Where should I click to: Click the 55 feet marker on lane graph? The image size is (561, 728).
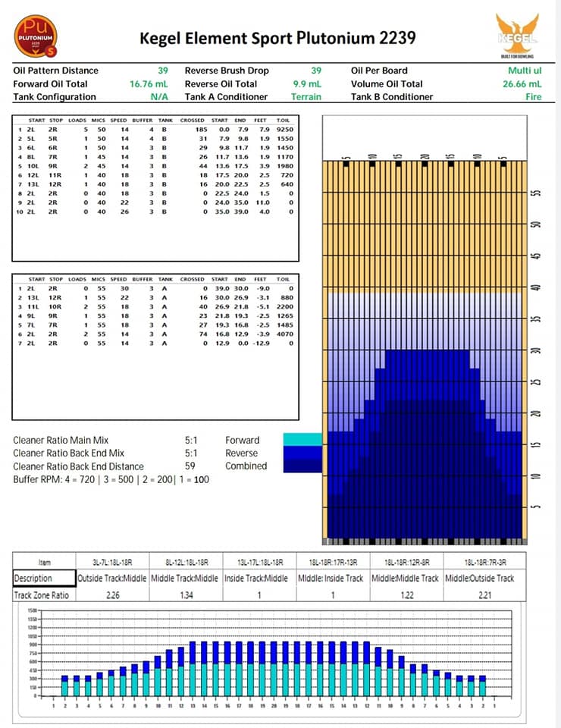[536, 193]
